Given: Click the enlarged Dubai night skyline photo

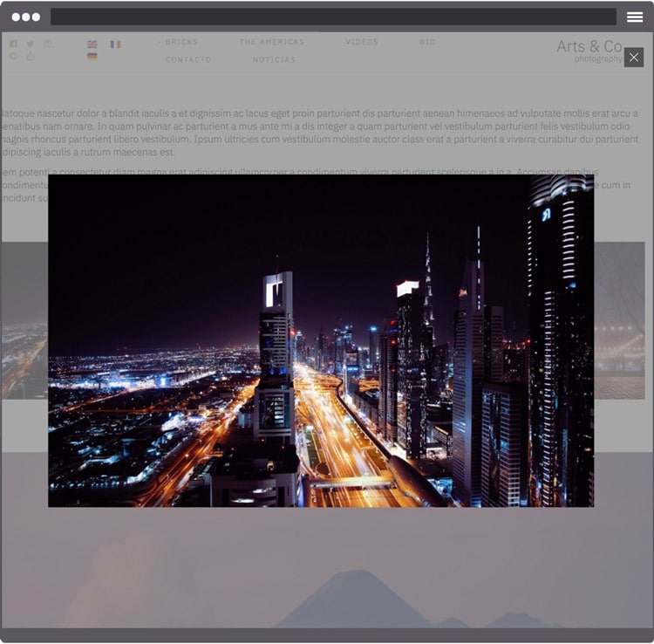Looking at the screenshot, I should (321, 340).
